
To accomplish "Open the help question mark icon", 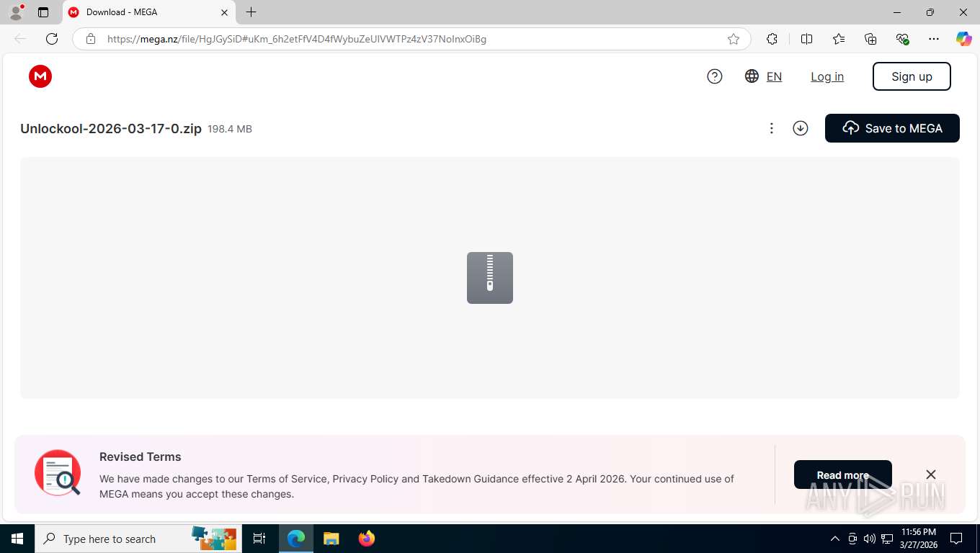I will coord(715,76).
